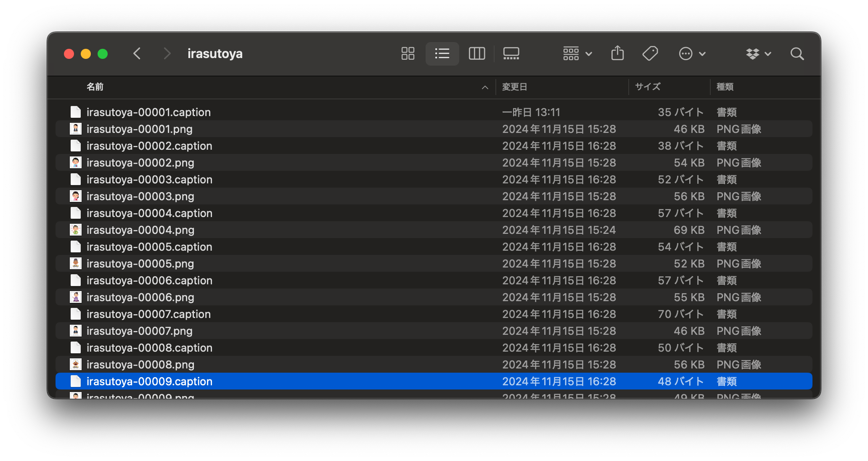Select file irasutoya-00001.caption

pos(148,112)
